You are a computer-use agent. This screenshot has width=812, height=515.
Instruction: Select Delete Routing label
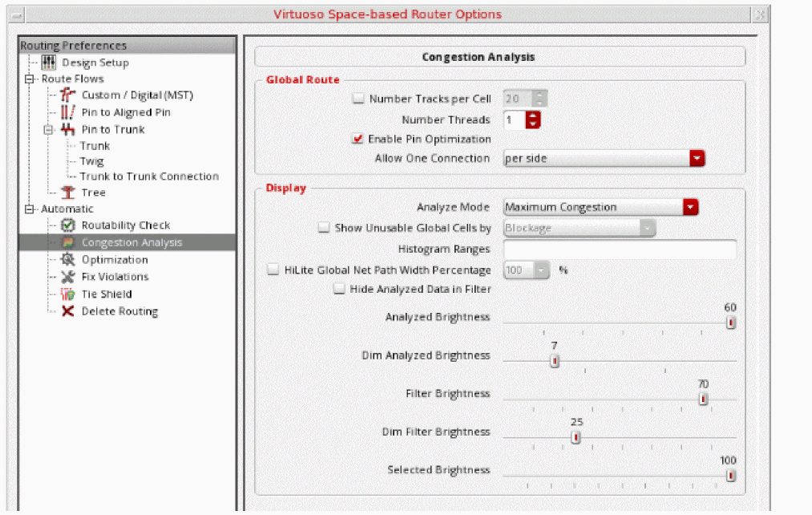(x=119, y=311)
